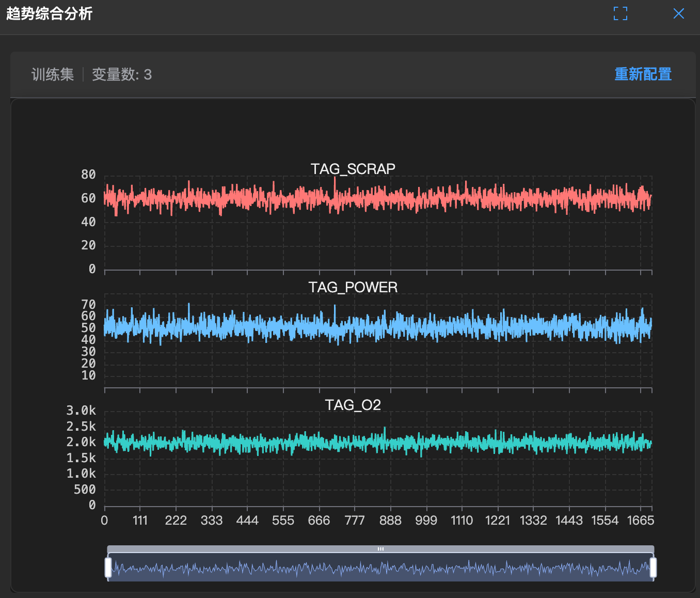Image resolution: width=700 pixels, height=598 pixels.
Task: Click the 趋势综合分析 dialog title
Action: coord(49,13)
